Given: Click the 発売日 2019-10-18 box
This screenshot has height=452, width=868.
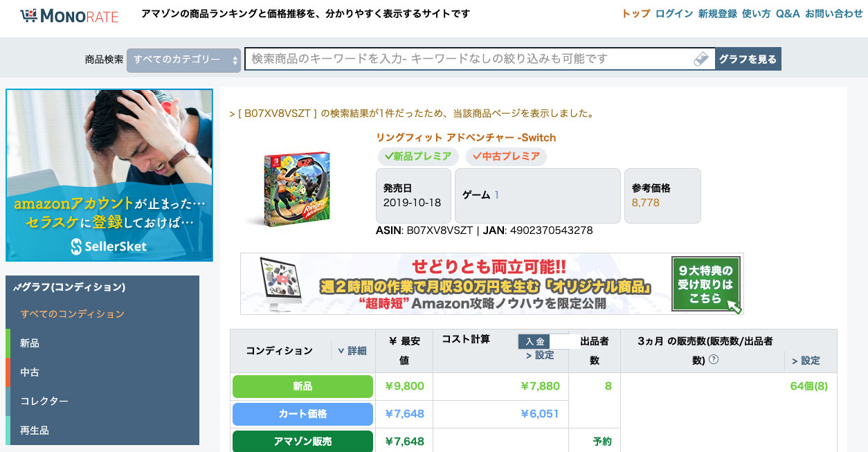Looking at the screenshot, I should pos(413,196).
